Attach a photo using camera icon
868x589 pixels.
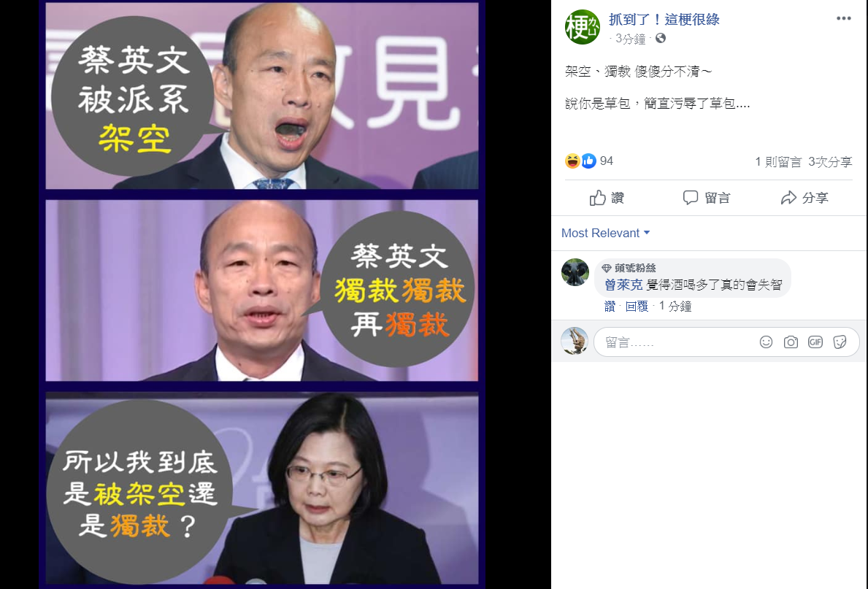(791, 342)
